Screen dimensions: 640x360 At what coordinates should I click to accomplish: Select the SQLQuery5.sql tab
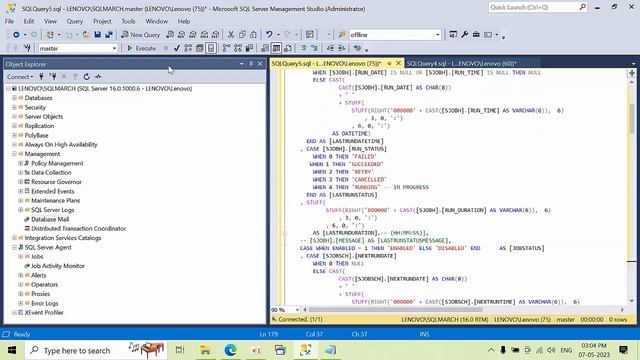click(x=326, y=64)
